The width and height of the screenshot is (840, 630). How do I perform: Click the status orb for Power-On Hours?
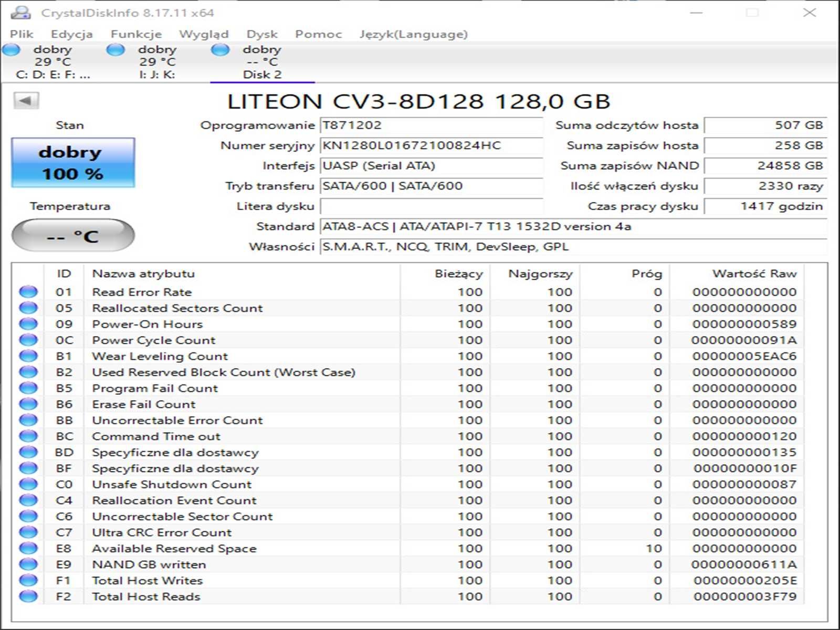click(x=28, y=323)
